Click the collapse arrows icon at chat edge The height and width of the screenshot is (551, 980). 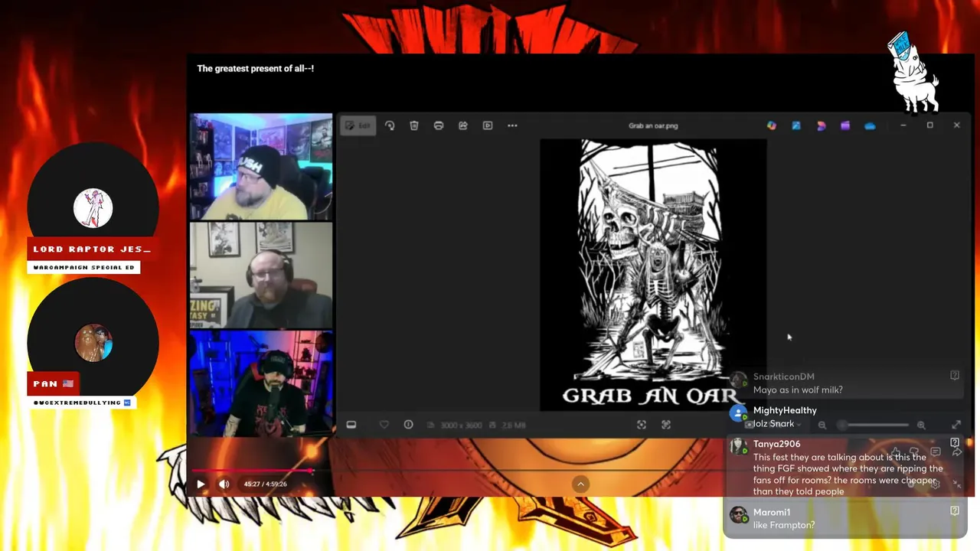(x=956, y=484)
